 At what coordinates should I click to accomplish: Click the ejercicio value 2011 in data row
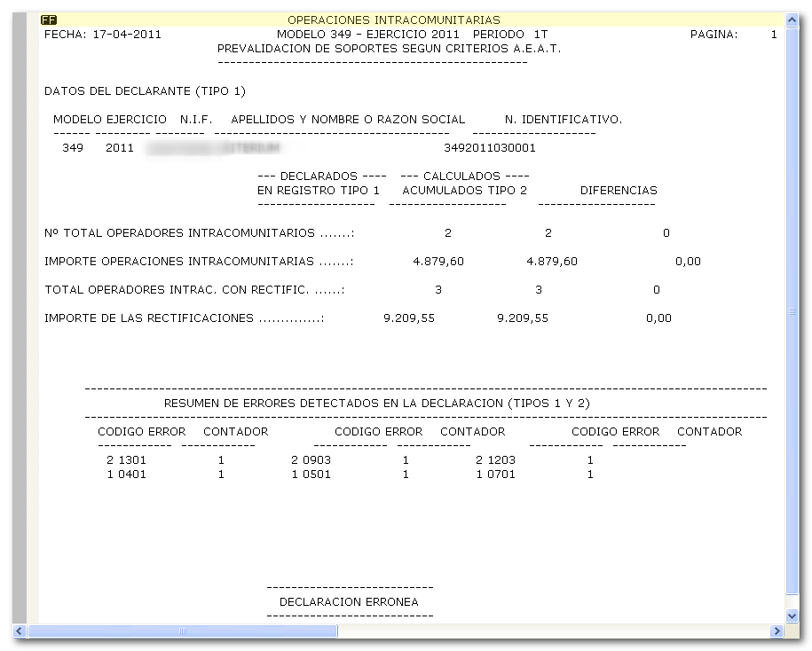[120, 148]
